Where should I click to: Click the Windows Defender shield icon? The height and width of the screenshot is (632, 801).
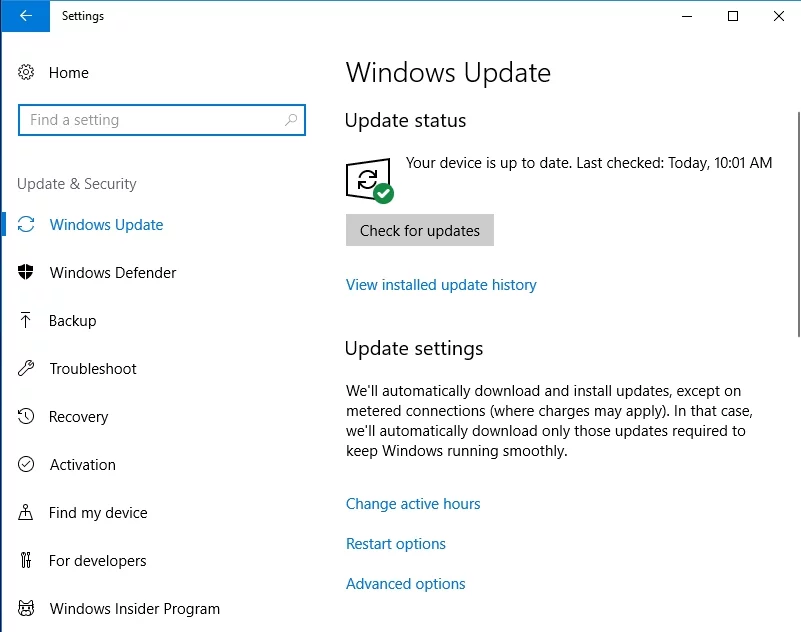tap(26, 272)
